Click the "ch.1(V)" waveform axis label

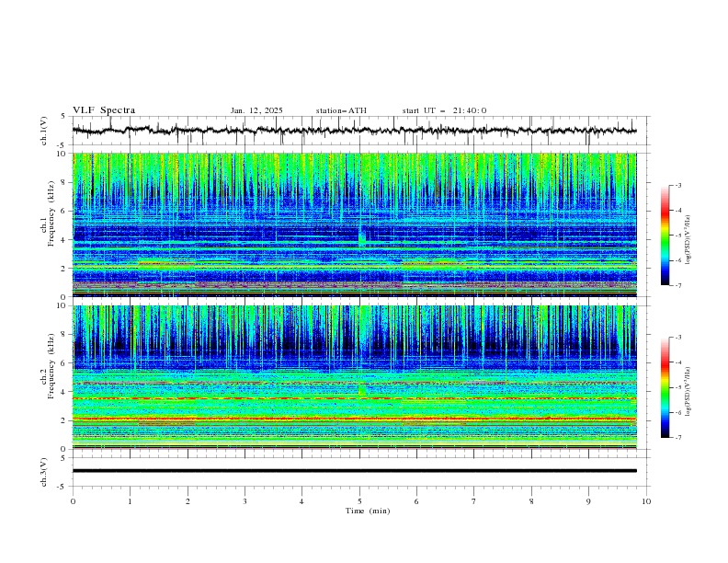44,131
